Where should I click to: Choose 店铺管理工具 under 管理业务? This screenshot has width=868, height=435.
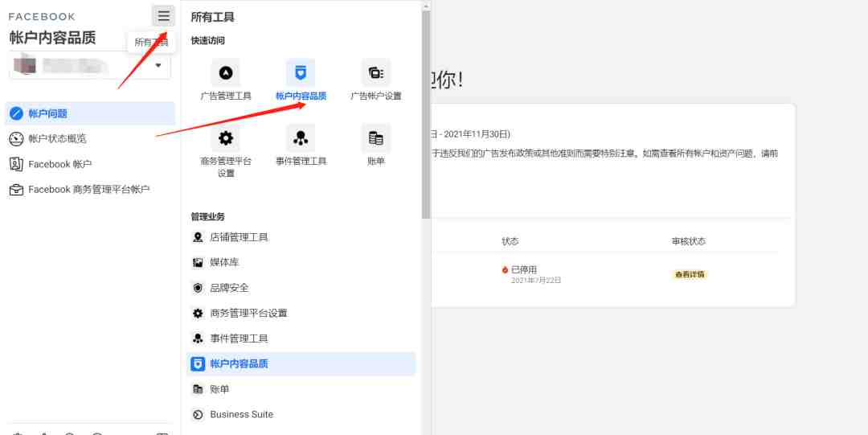click(301, 237)
